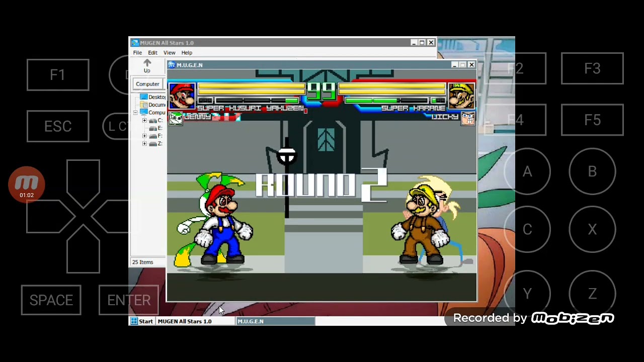The height and width of the screenshot is (362, 644).
Task: Open the Help menu
Action: click(x=187, y=53)
